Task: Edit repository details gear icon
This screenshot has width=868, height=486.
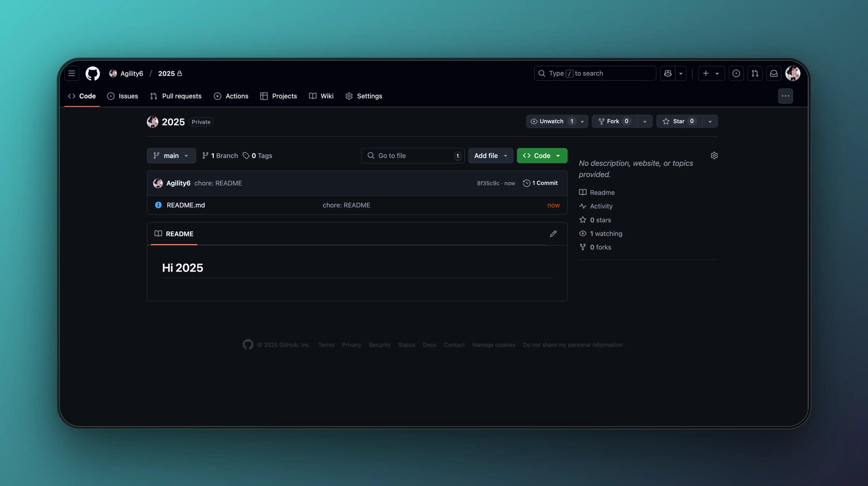Action: pyautogui.click(x=714, y=155)
